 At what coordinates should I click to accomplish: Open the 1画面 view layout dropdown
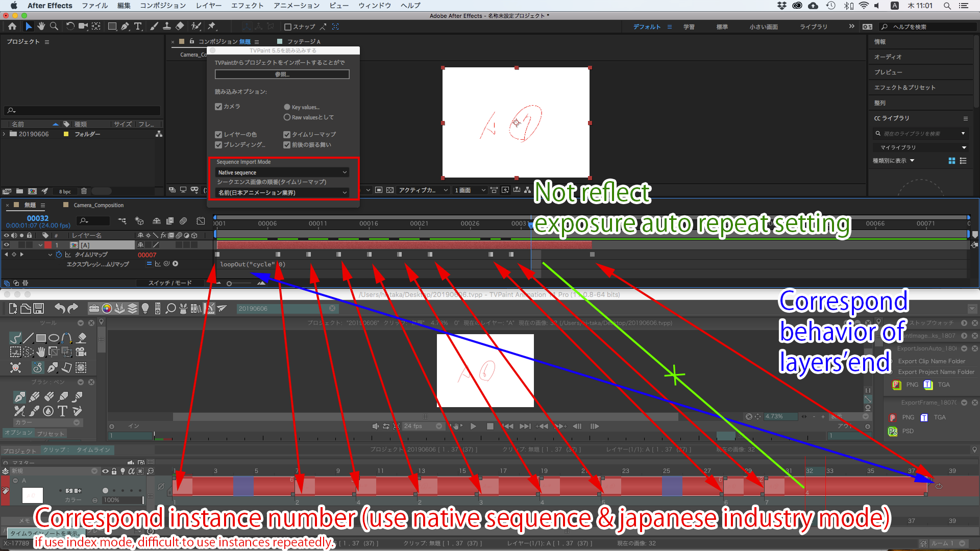(470, 190)
